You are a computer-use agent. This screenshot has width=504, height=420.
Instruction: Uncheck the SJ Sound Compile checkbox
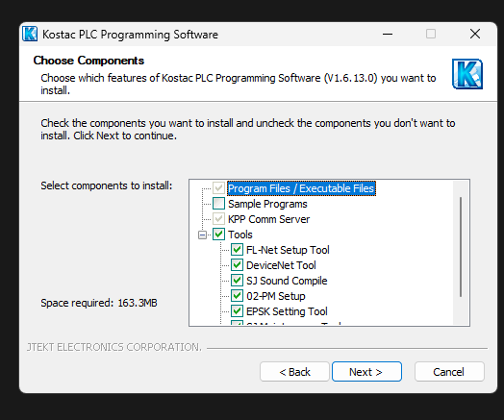[237, 281]
